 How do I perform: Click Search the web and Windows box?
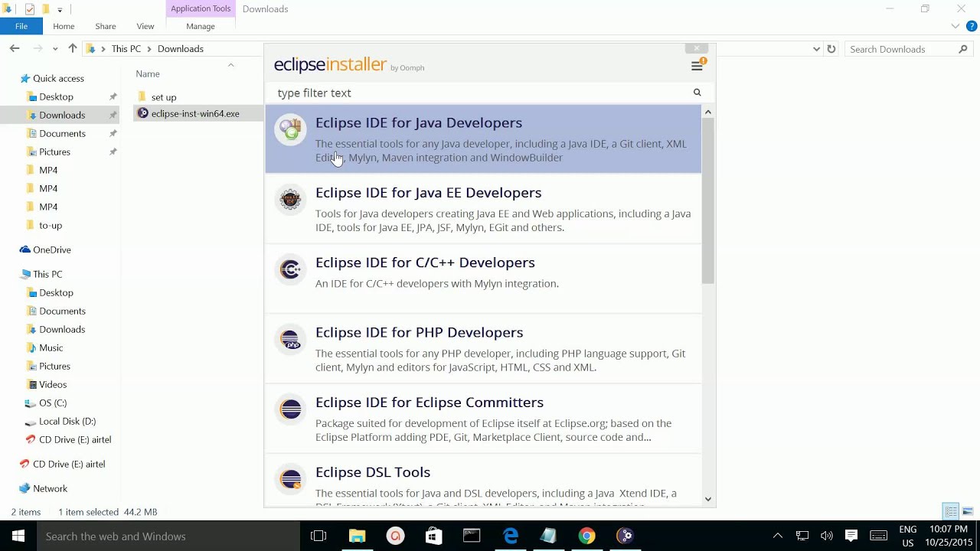click(168, 536)
